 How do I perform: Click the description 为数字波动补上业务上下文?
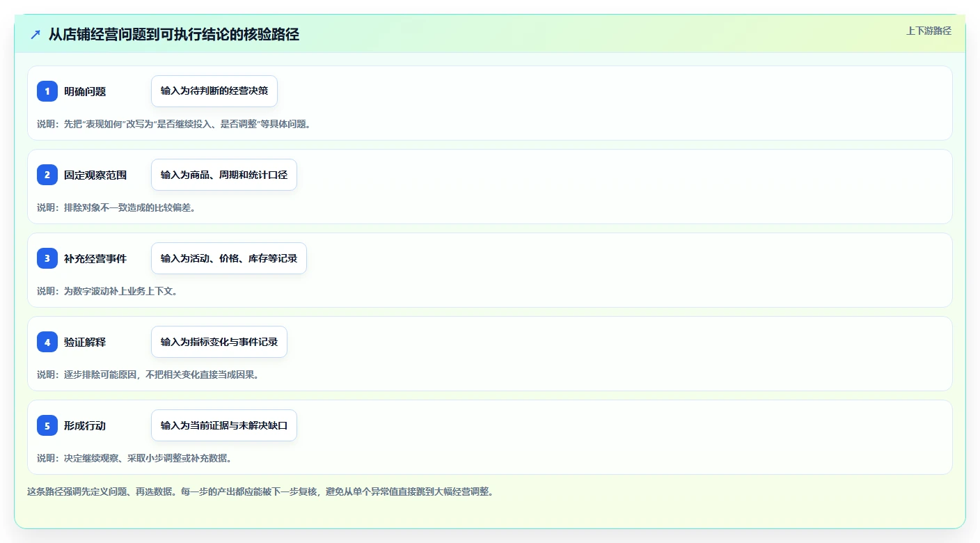[x=107, y=291]
